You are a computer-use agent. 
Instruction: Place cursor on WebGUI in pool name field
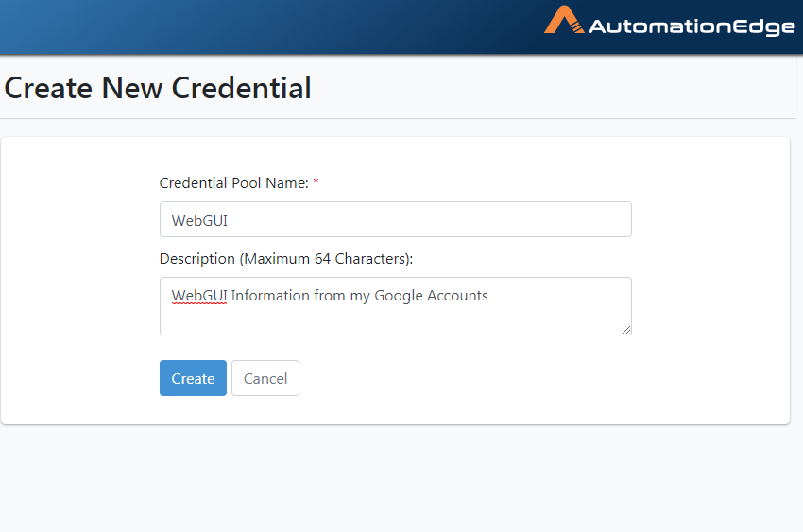coord(199,220)
